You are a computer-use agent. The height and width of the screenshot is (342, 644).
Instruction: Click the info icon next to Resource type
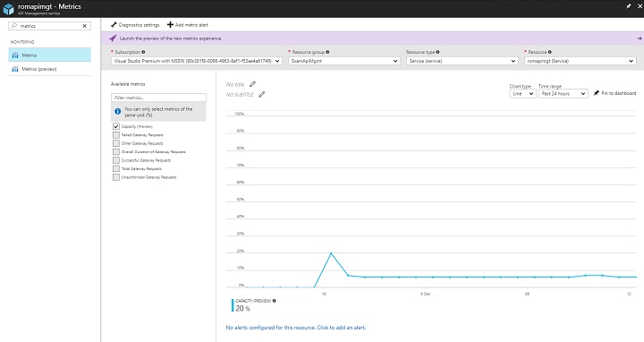pyautogui.click(x=437, y=52)
